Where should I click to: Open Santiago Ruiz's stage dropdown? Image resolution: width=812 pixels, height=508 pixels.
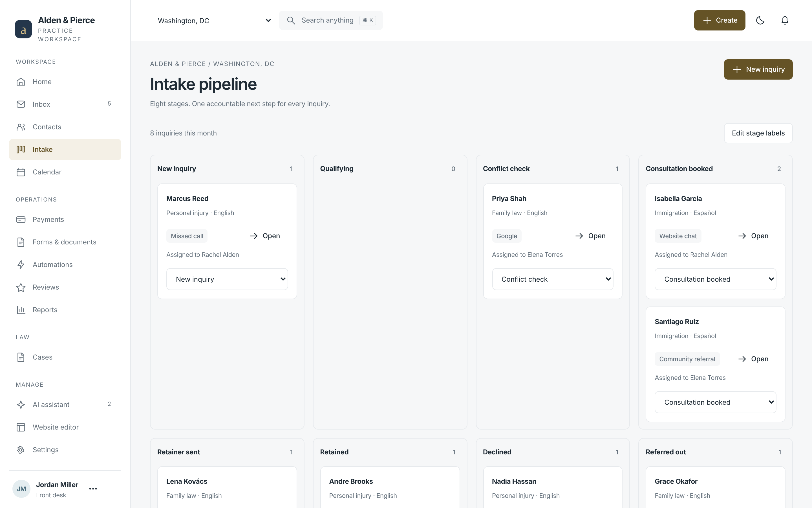(715, 402)
